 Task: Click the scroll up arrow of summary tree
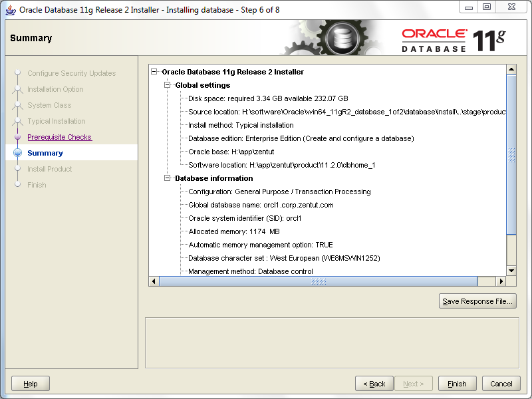tap(511, 69)
